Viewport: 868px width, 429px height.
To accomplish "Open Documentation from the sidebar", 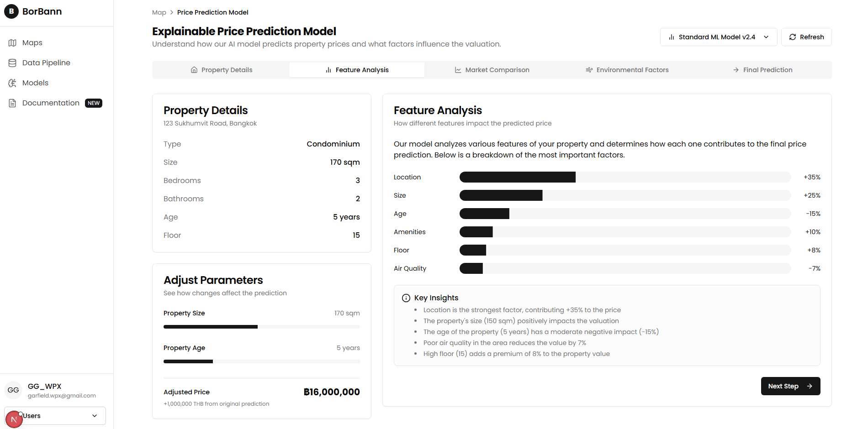I will [x=51, y=103].
